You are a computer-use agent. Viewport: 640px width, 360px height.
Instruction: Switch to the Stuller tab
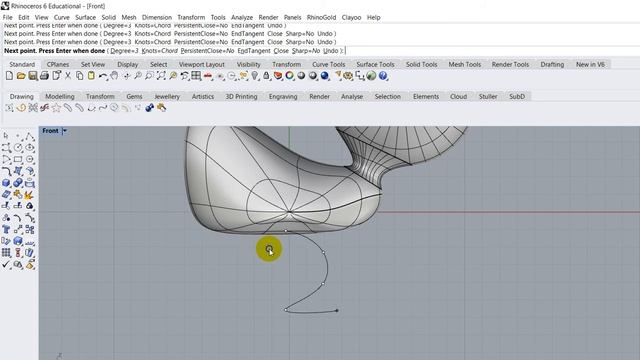coord(488,97)
